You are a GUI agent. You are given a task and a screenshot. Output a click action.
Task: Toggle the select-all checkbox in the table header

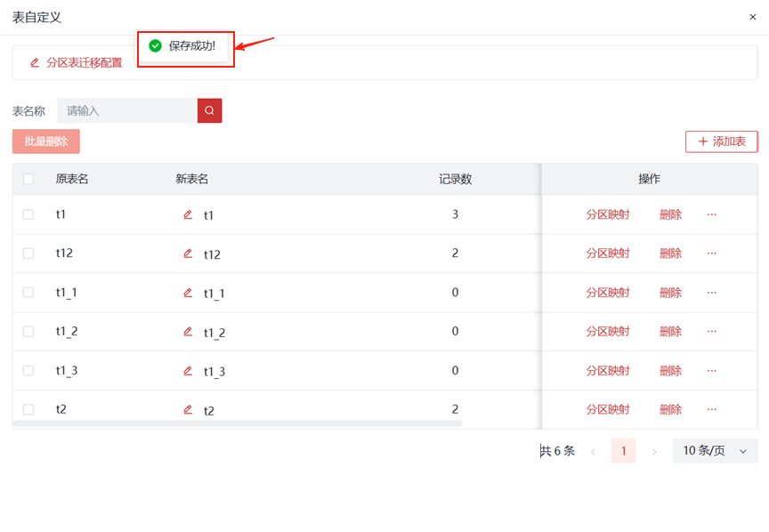[x=28, y=179]
